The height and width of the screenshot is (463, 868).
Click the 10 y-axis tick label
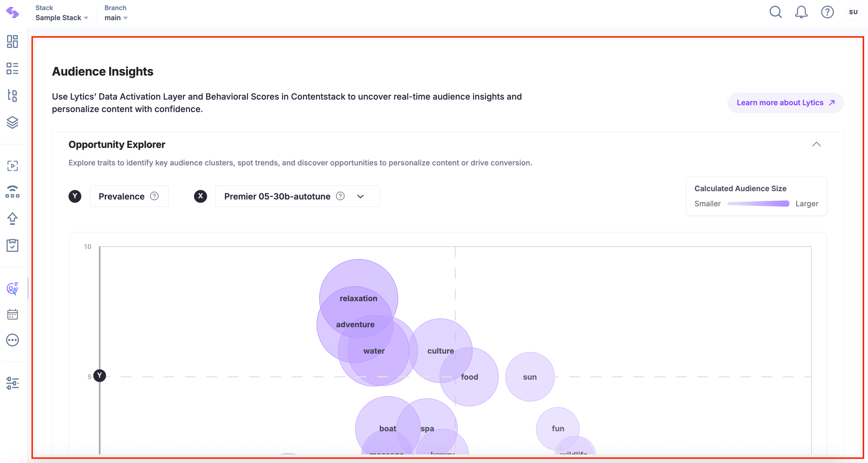click(88, 247)
